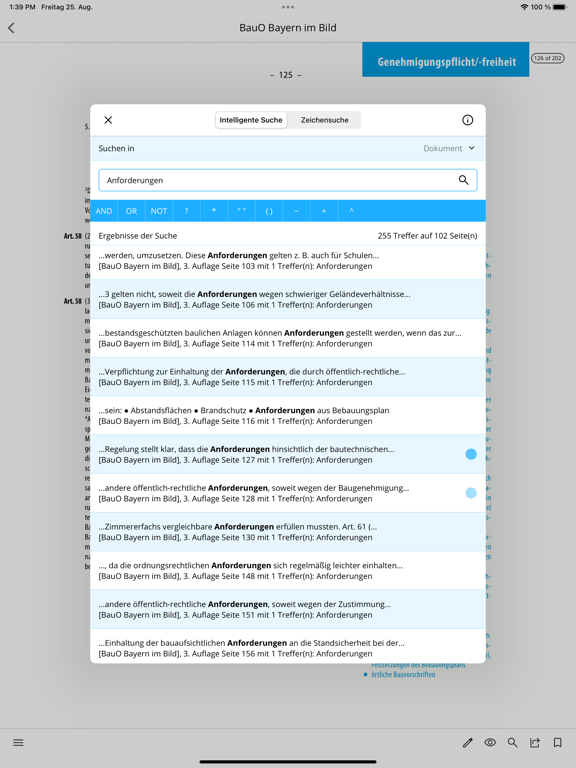576x768 pixels.
Task: Select the pencil annotation tool
Action: (468, 743)
